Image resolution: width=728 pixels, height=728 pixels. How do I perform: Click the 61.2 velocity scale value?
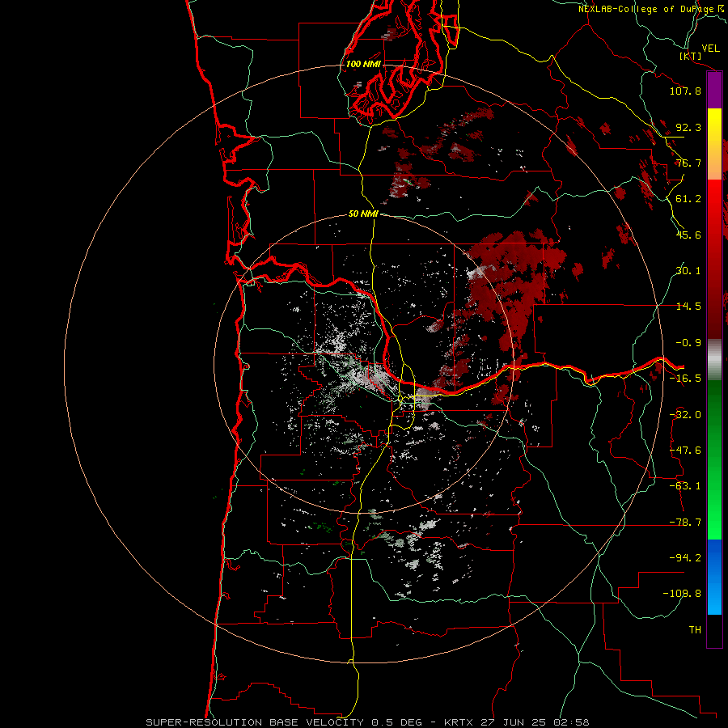[688, 199]
